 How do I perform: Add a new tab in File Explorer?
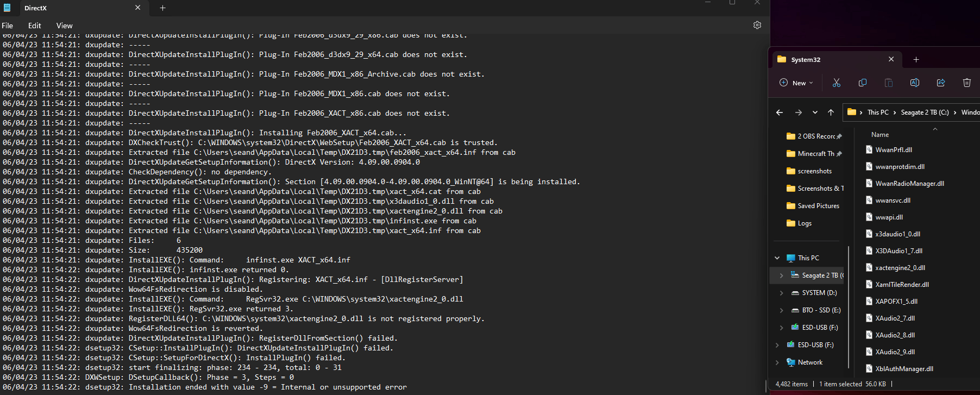(916, 59)
